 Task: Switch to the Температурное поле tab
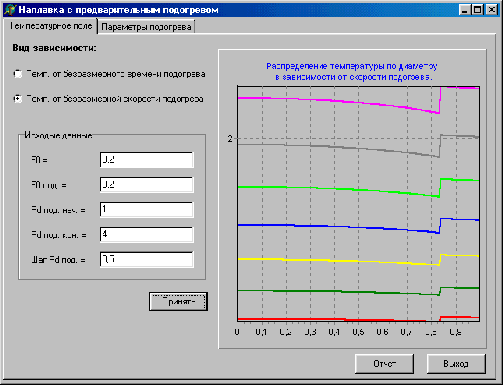(x=50, y=26)
